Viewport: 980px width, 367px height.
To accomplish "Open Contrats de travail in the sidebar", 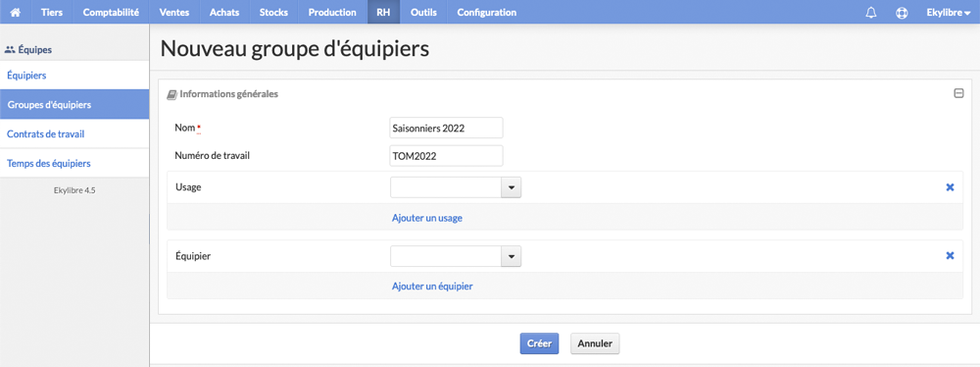I will click(74, 134).
